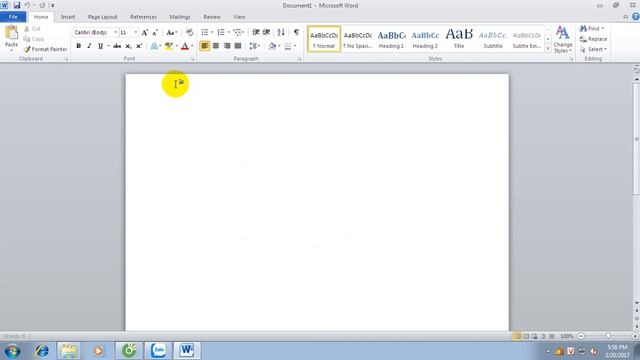Apply paragraph shading

[x=272, y=46]
